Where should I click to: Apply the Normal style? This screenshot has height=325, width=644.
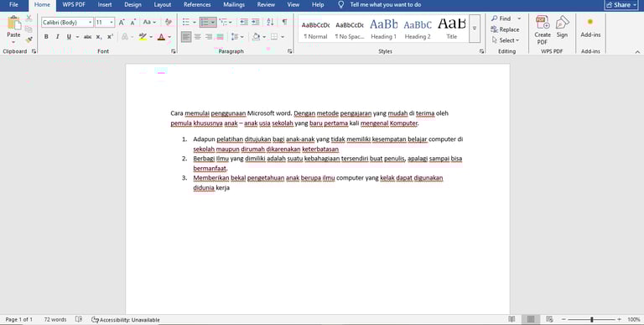(x=315, y=29)
